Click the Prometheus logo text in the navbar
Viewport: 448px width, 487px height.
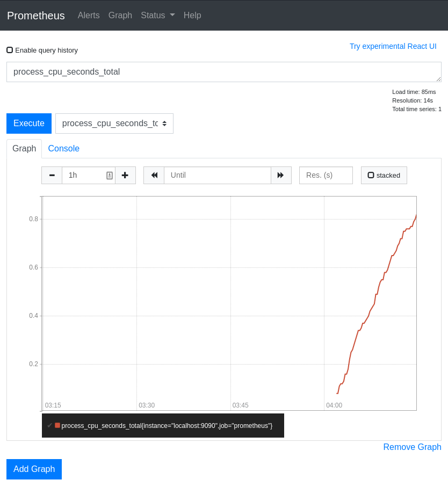[35, 16]
